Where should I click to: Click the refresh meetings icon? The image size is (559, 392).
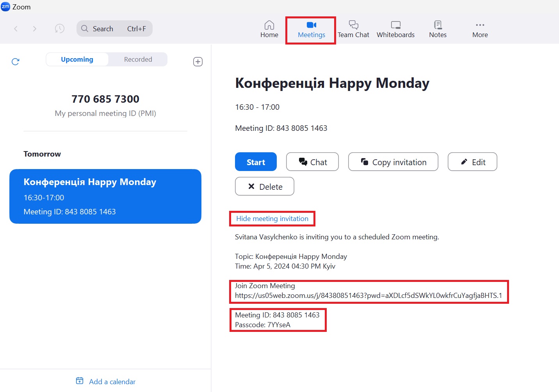point(16,62)
